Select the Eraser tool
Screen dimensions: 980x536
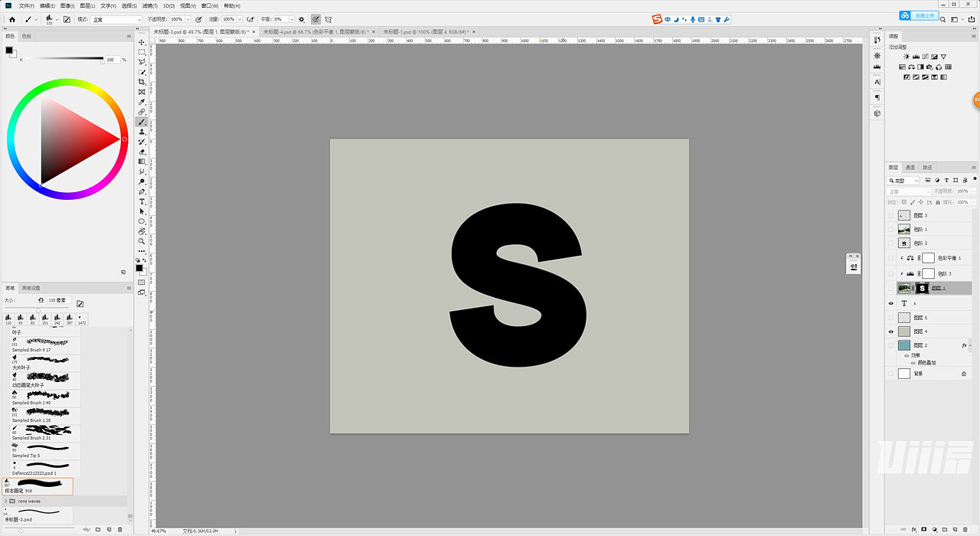[142, 152]
